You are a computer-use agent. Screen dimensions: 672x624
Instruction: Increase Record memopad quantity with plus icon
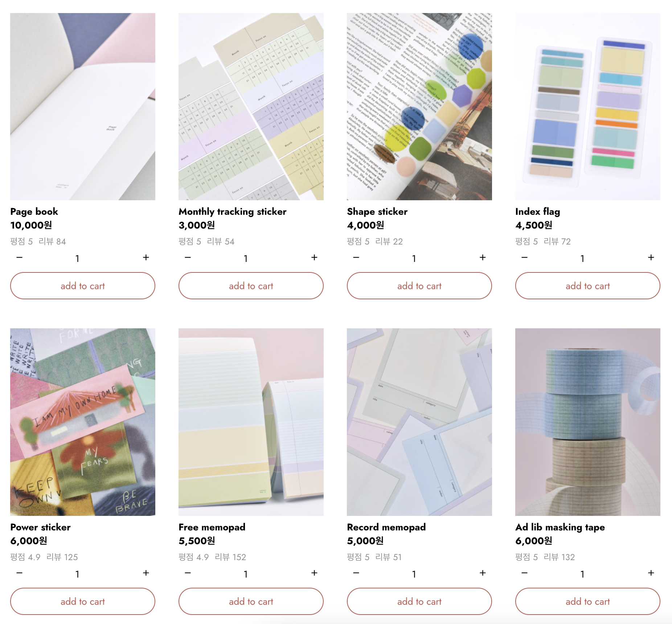tap(483, 573)
